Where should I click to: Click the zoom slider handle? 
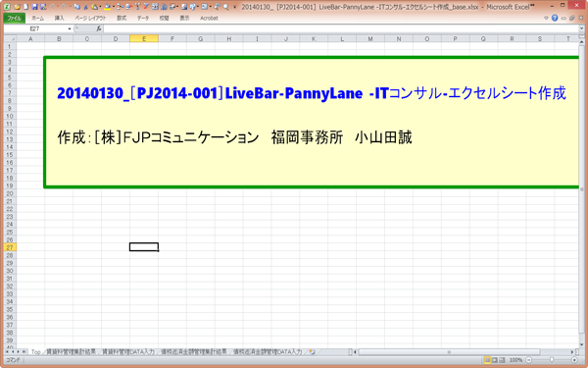552,360
